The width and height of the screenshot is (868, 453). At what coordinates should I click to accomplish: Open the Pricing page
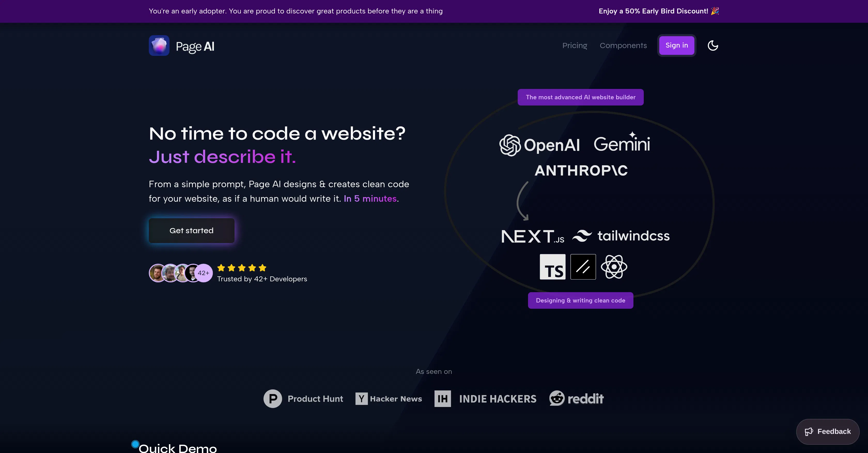575,45
